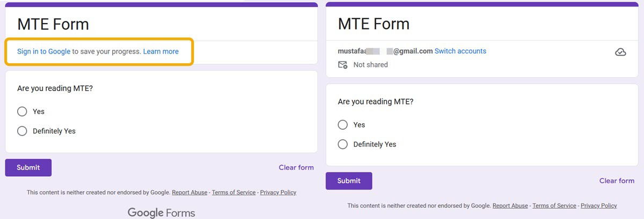This screenshot has height=219, width=644.
Task: Clear form on the left form
Action: [x=296, y=168]
